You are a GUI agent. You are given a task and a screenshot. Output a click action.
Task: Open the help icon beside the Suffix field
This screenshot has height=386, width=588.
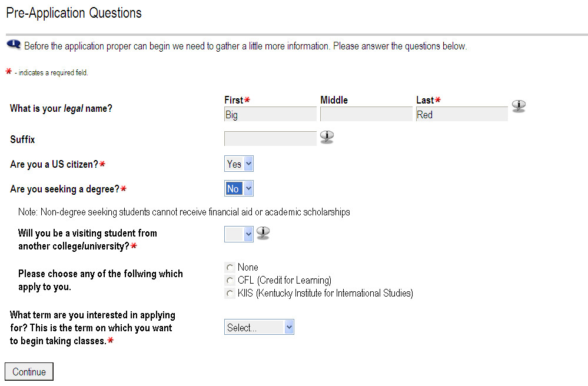point(327,137)
